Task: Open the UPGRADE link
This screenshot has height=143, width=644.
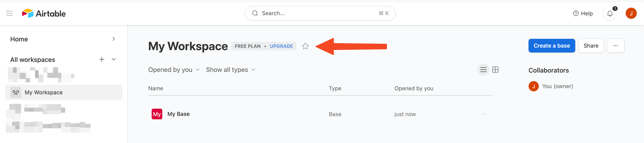Action: click(x=281, y=46)
